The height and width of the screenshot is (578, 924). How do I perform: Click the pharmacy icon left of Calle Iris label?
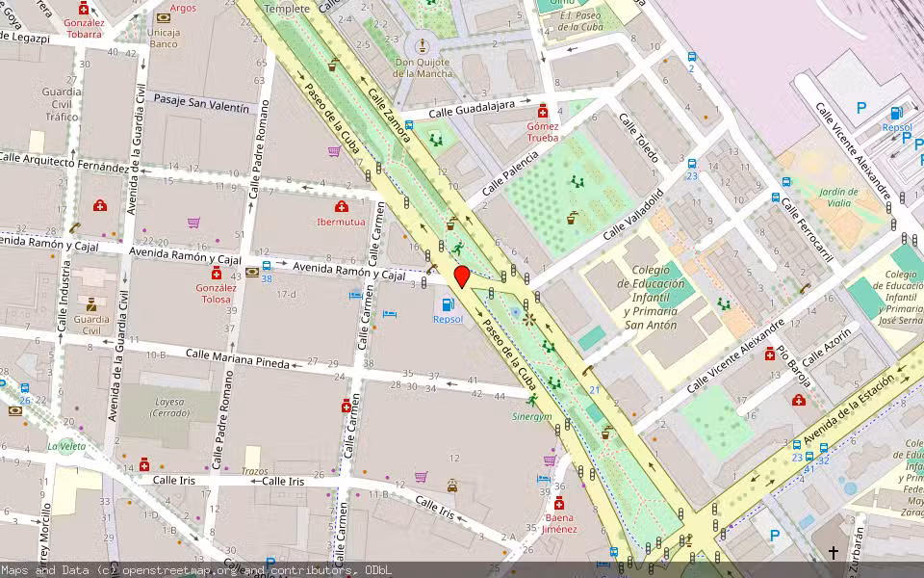tap(144, 464)
